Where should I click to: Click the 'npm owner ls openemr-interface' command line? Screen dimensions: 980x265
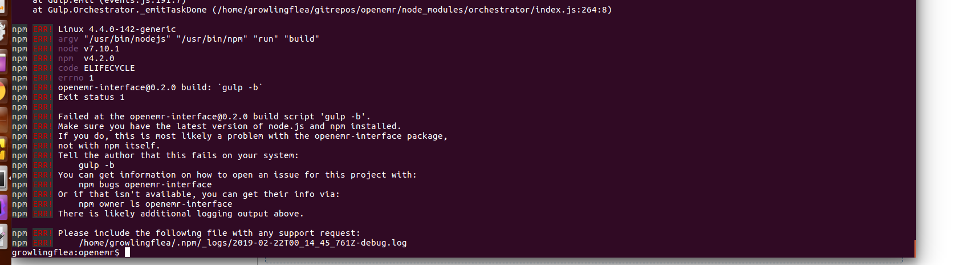pyautogui.click(x=155, y=204)
